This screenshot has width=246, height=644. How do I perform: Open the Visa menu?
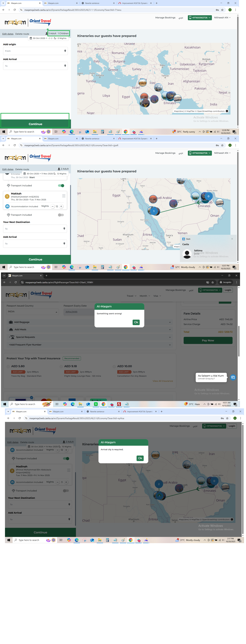point(157,296)
